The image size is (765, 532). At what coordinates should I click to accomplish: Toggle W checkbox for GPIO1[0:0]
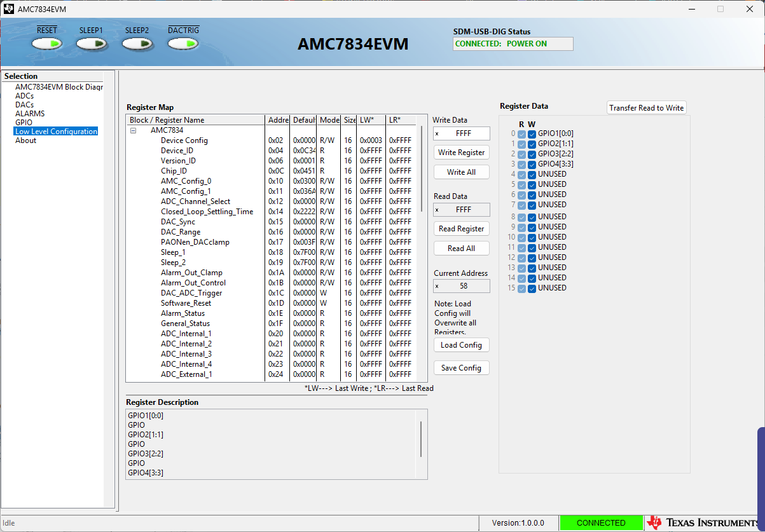[532, 134]
